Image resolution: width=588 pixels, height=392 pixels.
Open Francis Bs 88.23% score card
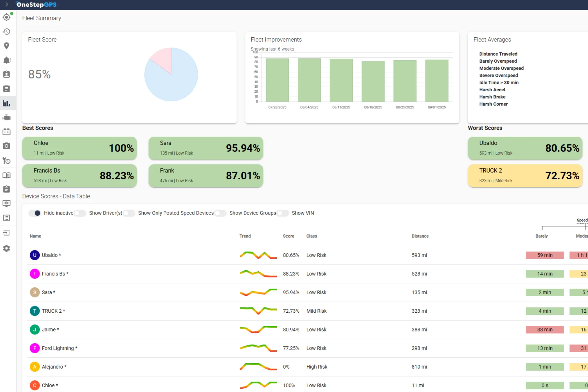tap(79, 176)
